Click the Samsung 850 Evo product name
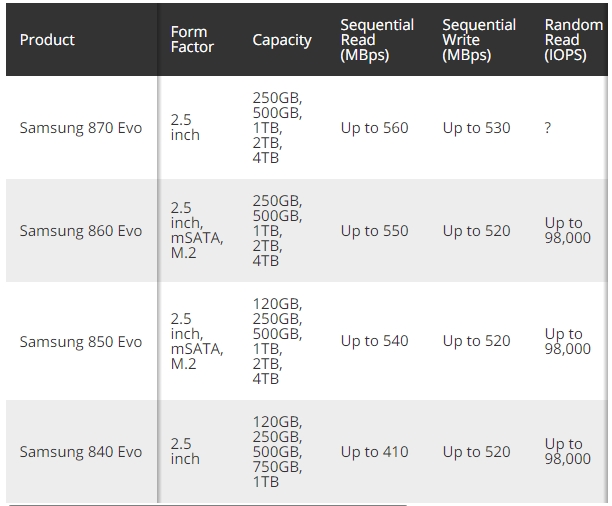This screenshot has width=612, height=506. [81, 341]
